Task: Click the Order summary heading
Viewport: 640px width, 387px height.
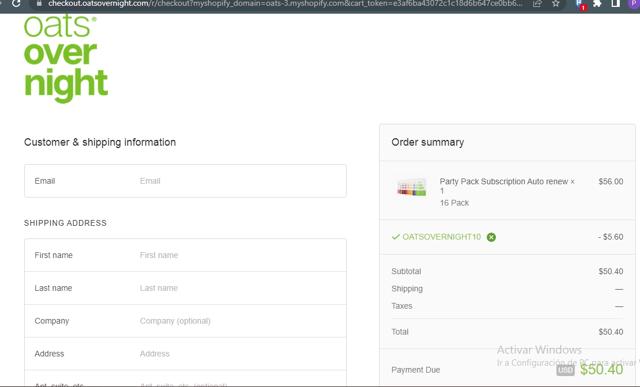Action: tap(427, 142)
